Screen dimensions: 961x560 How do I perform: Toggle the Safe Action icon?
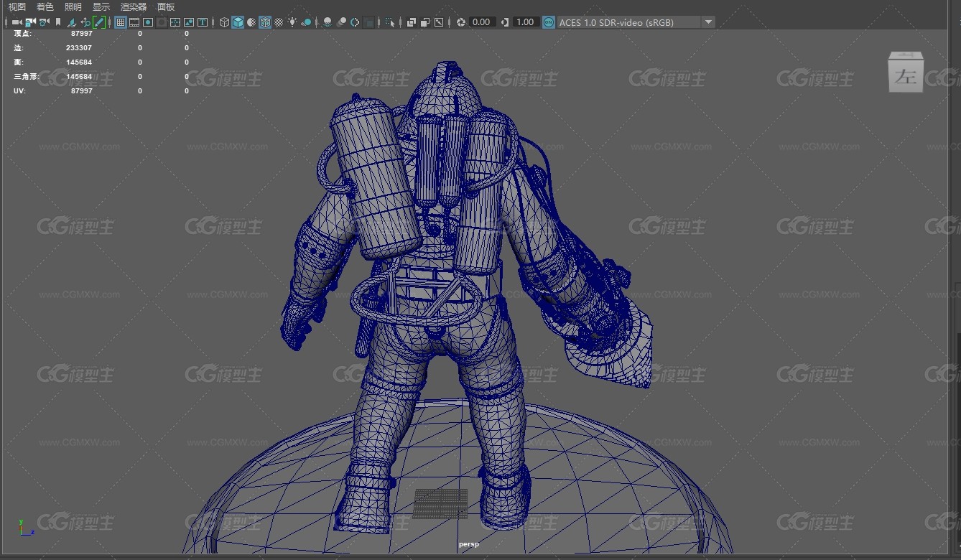tap(189, 22)
